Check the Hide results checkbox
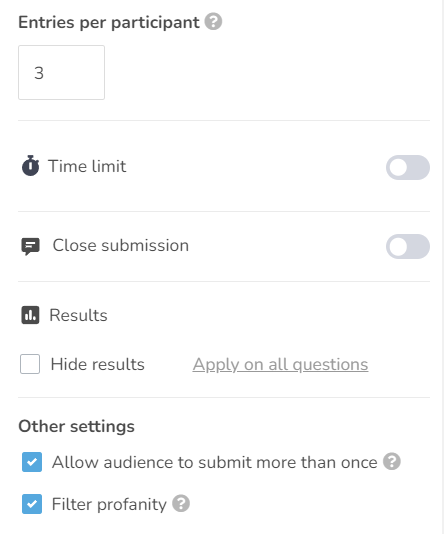Screen dimensions: 444x534 tap(30, 364)
